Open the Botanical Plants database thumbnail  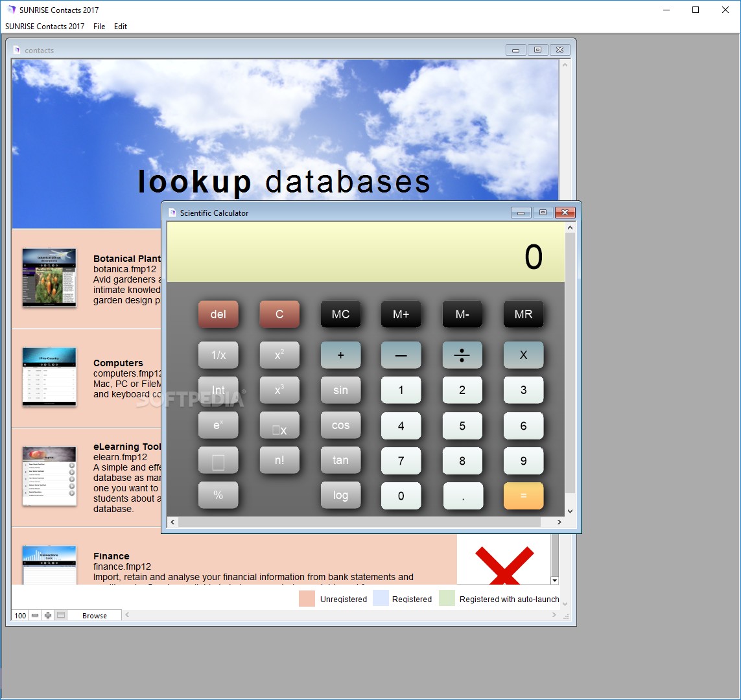[x=49, y=277]
